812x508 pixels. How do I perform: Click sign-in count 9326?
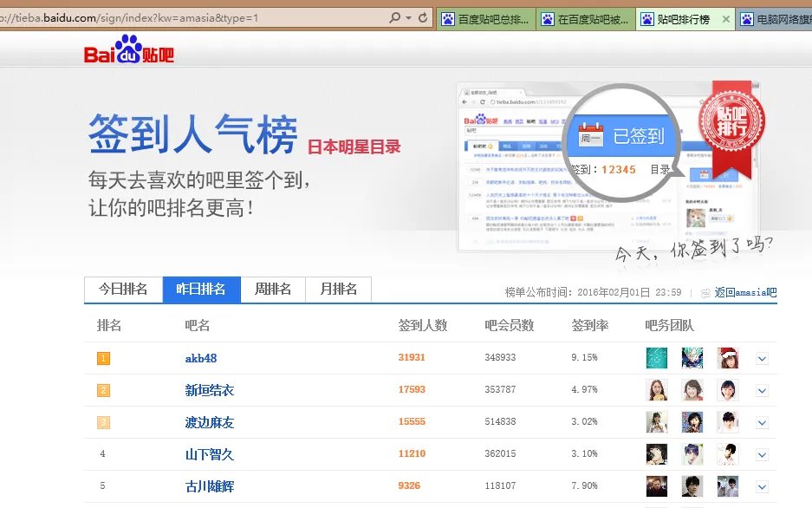coord(409,485)
